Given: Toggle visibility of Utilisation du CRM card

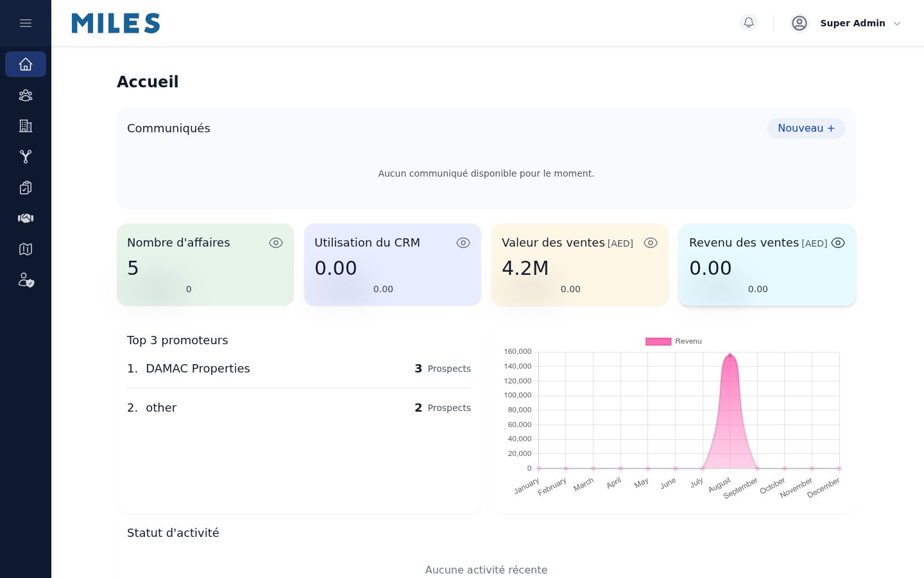Looking at the screenshot, I should click(463, 243).
